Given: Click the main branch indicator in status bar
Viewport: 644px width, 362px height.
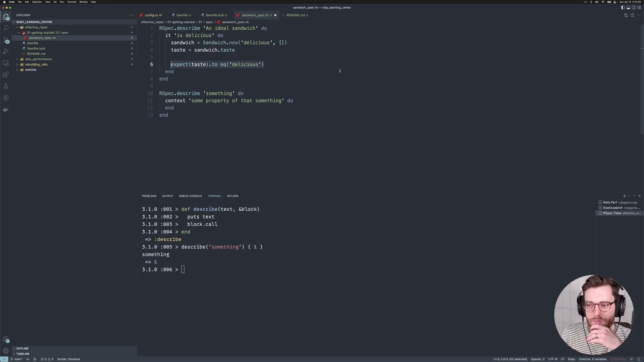Looking at the screenshot, I should tap(17, 359).
